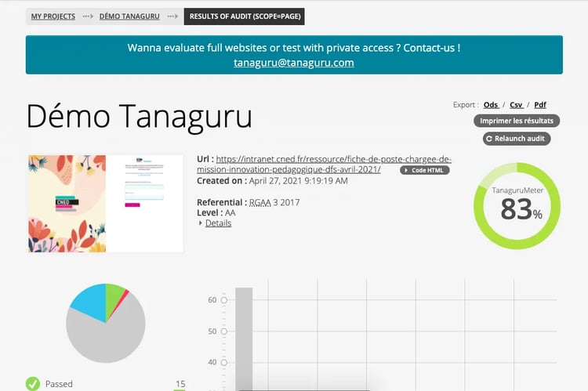Export results as Csv
Screen dimensions: 588x391
click(x=516, y=104)
